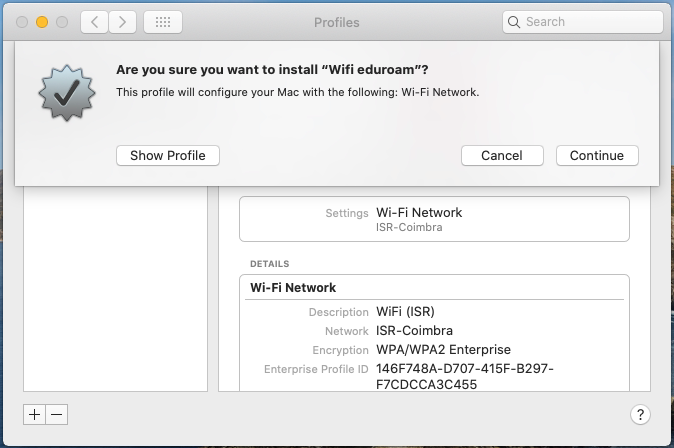This screenshot has height=448, width=674.
Task: Click the Continue button
Action: (597, 155)
